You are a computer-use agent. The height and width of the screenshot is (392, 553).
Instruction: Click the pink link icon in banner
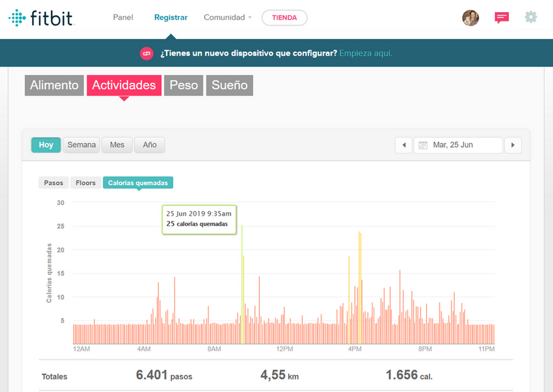click(147, 53)
